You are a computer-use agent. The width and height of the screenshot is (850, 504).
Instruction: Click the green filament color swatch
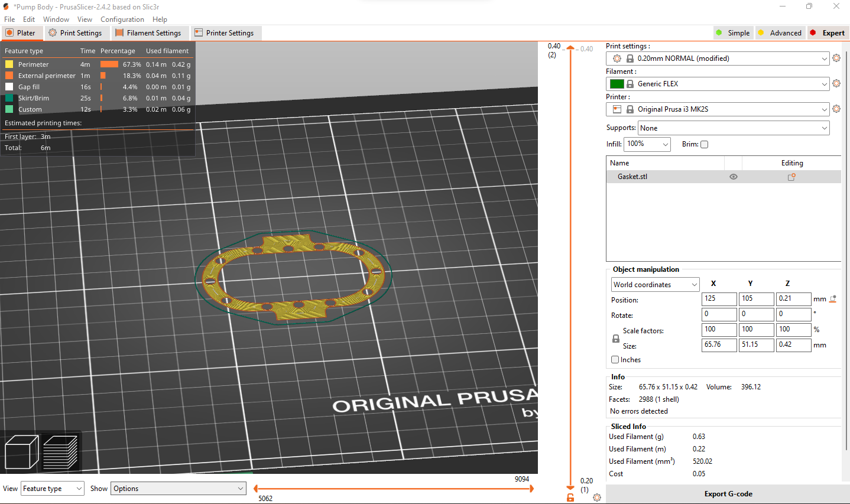[x=617, y=84]
